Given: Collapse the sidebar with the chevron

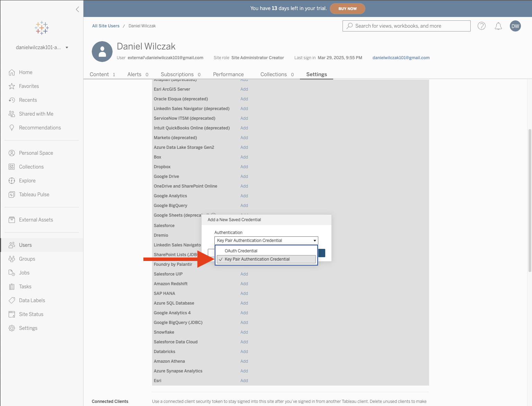Looking at the screenshot, I should pyautogui.click(x=78, y=9).
